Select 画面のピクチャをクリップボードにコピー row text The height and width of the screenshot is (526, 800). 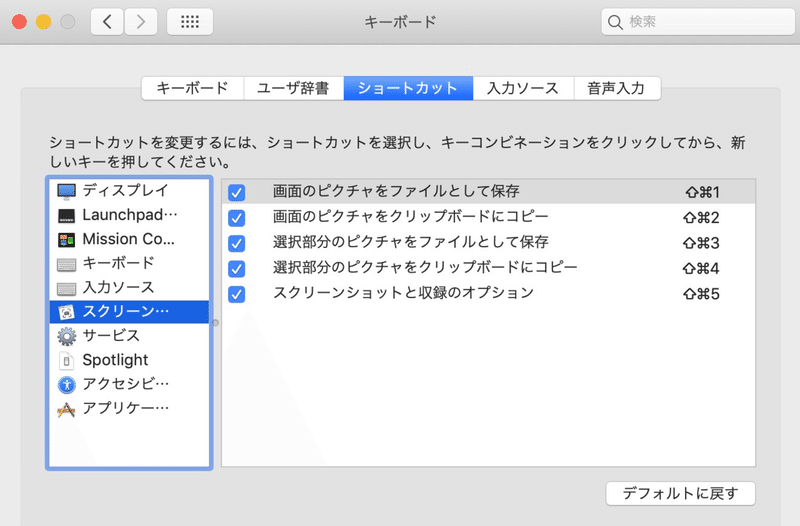click(x=411, y=216)
